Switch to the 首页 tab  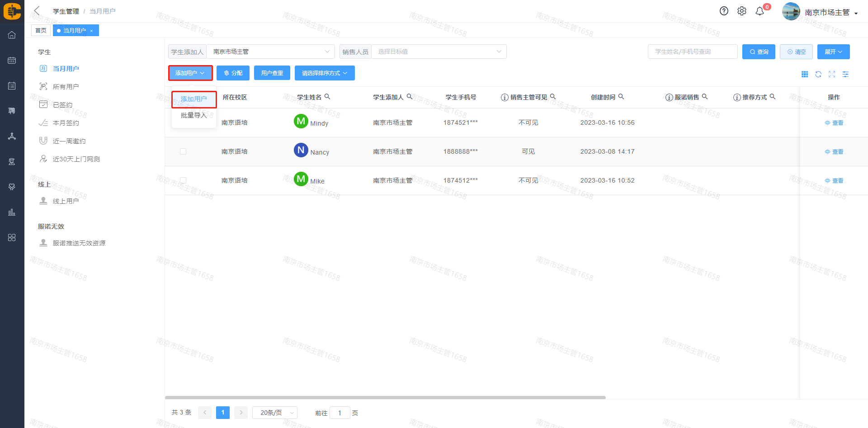tap(41, 30)
